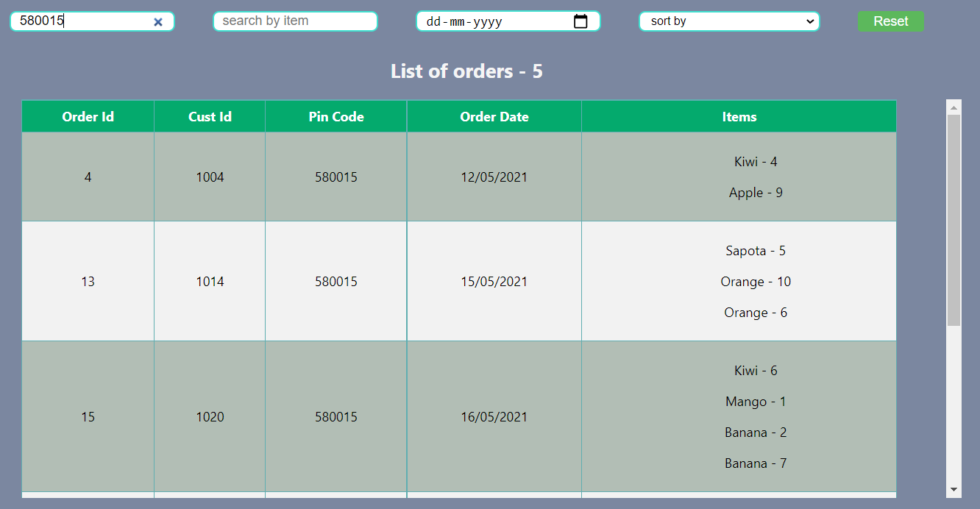The width and height of the screenshot is (980, 509).
Task: Click the vertical scrollbar thumb
Action: [954, 220]
